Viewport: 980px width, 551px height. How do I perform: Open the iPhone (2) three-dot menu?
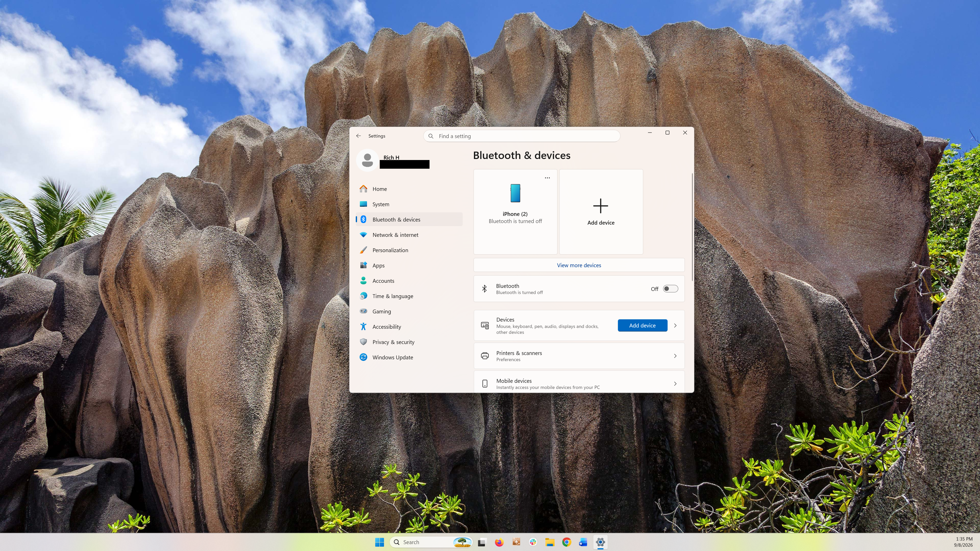point(547,178)
